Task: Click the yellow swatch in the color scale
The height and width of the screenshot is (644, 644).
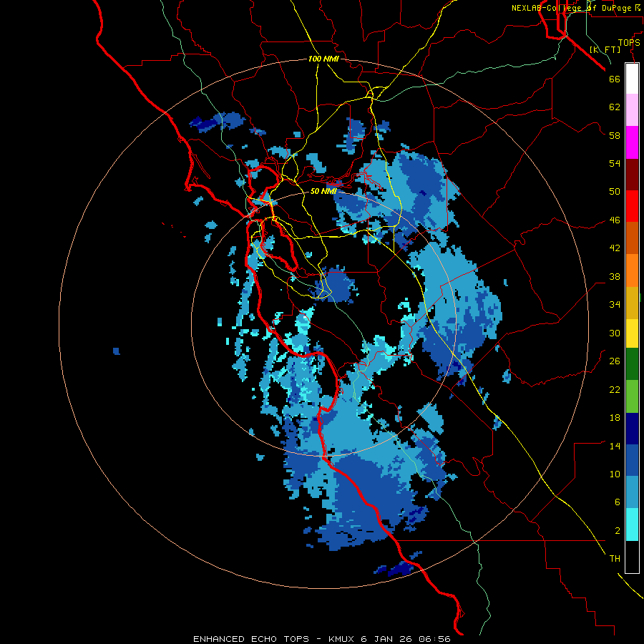Action: click(x=632, y=333)
